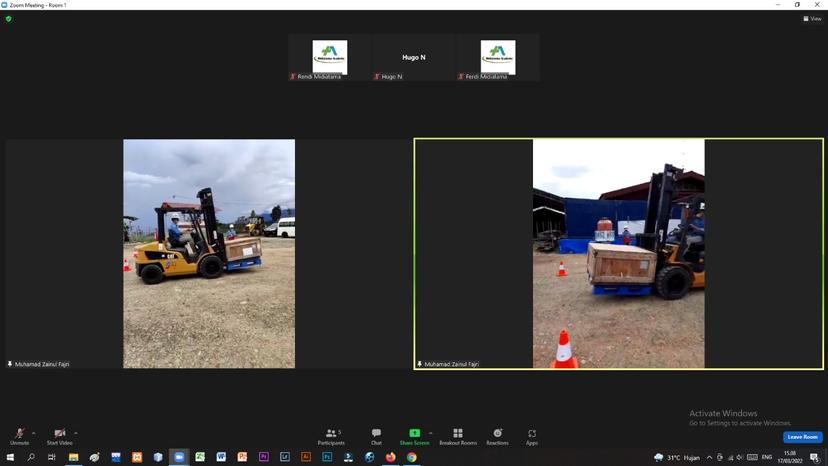Open Google Chrome from the taskbar
Viewport: 828px width, 466px height.
click(411, 457)
